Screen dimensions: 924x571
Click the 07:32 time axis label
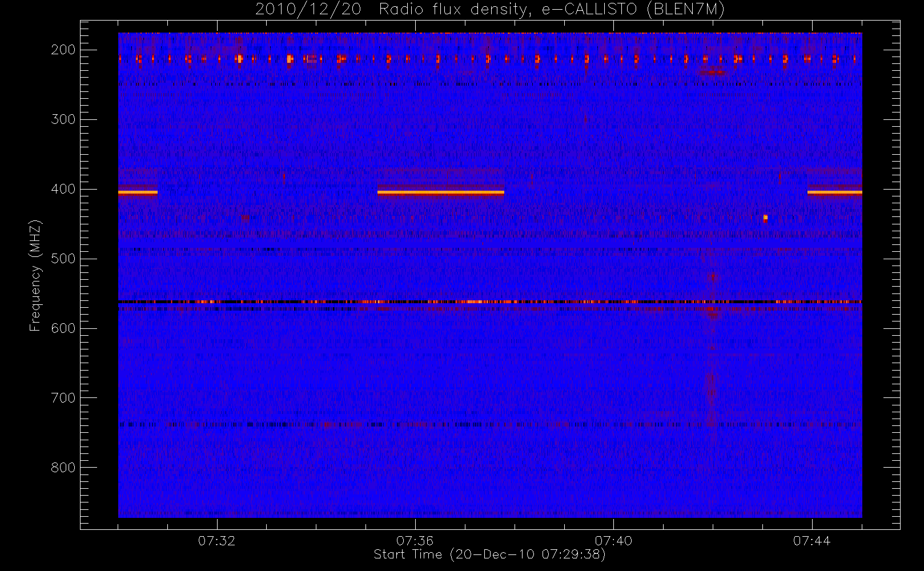click(216, 541)
